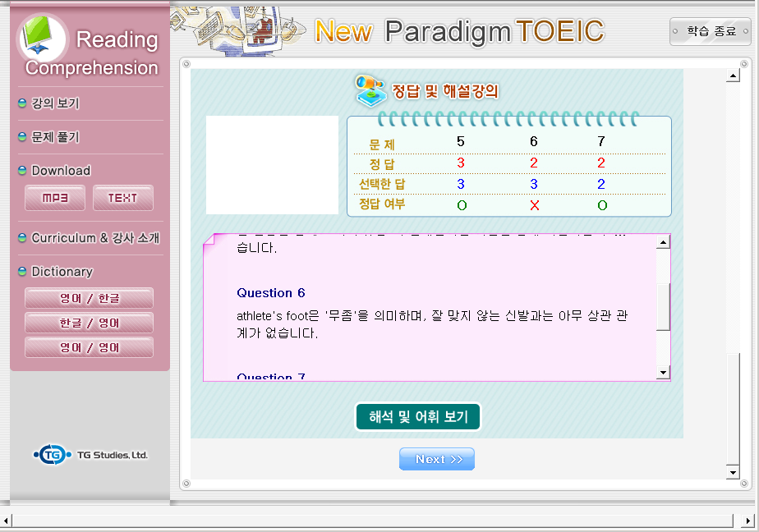Click the 정답 여부 O mark for question 5

[462, 205]
